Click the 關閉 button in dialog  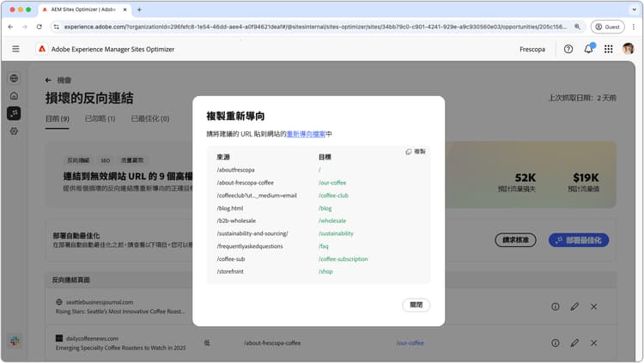416,305
